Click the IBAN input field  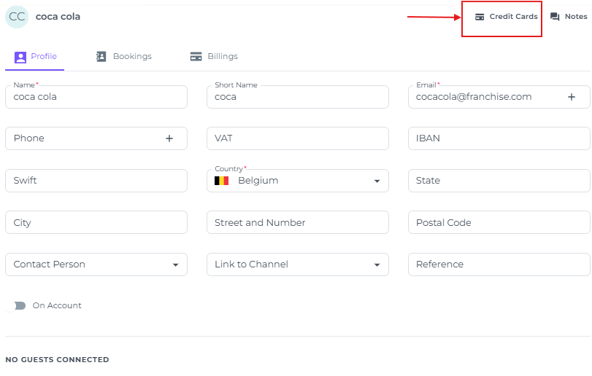pyautogui.click(x=499, y=139)
